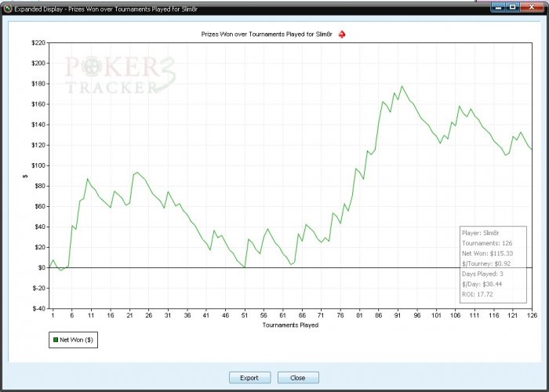Click the PokerTracker icon in title bar
Screen dimensions: 549x392
[x=7, y=9]
